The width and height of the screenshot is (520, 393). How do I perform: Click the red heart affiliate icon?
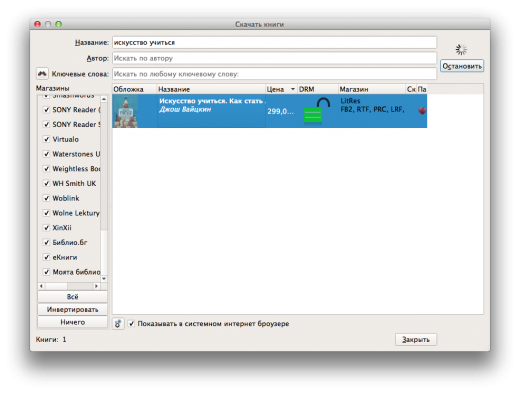click(x=422, y=110)
